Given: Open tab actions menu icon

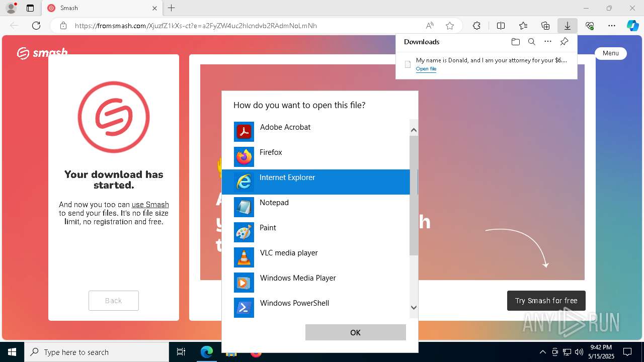Looking at the screenshot, I should [x=30, y=8].
